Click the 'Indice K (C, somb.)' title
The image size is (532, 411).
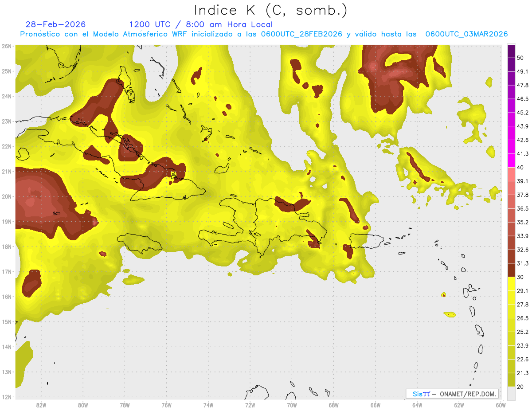pyautogui.click(x=271, y=11)
